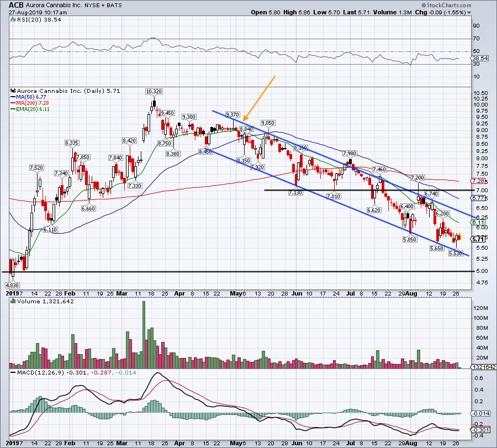
Task: Click the bar icon before Volume 1,321,642 label
Action: 13,301
